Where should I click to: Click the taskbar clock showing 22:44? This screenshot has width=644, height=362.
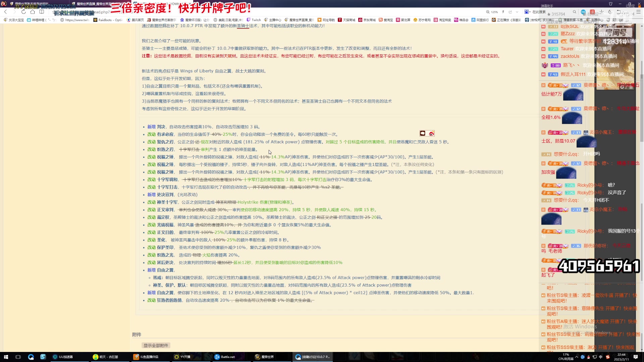click(622, 357)
